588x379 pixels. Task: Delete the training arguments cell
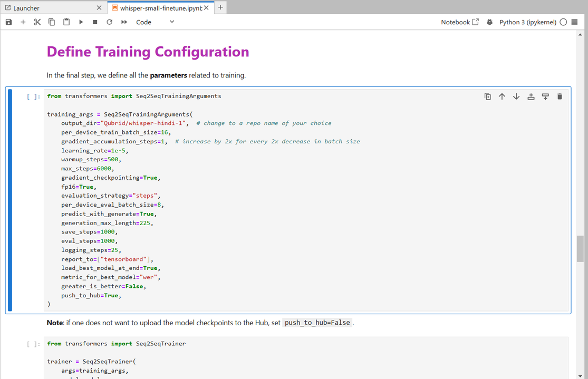coord(560,96)
